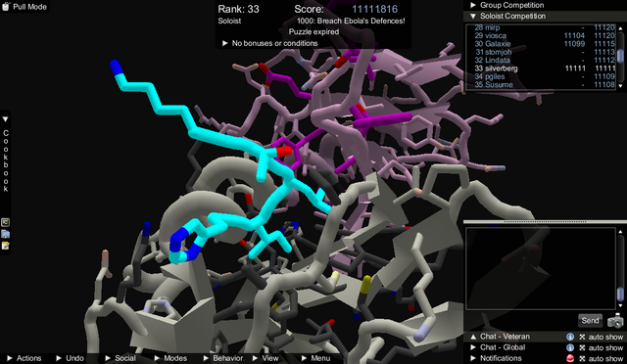627x364 pixels.
Task: Select leaderboard row 30 Galaxie
Action: tap(541, 44)
